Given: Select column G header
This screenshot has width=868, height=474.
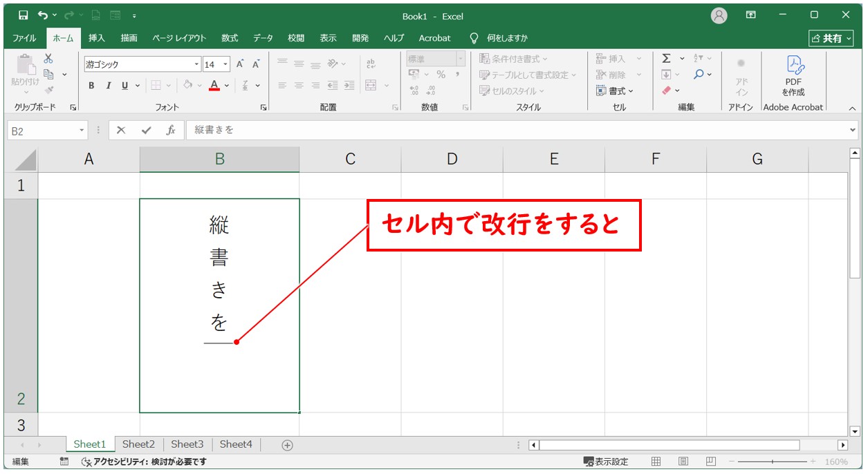Looking at the screenshot, I should pyautogui.click(x=757, y=159).
